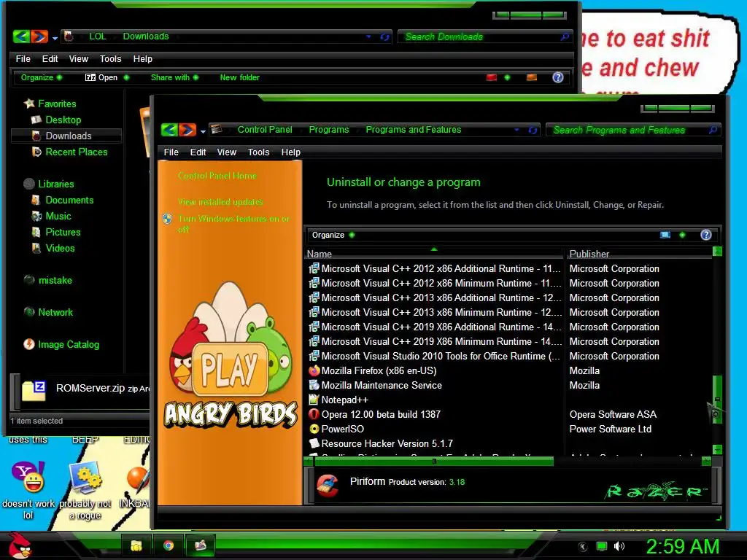
Task: Click the Resource Hacker program icon
Action: [314, 443]
